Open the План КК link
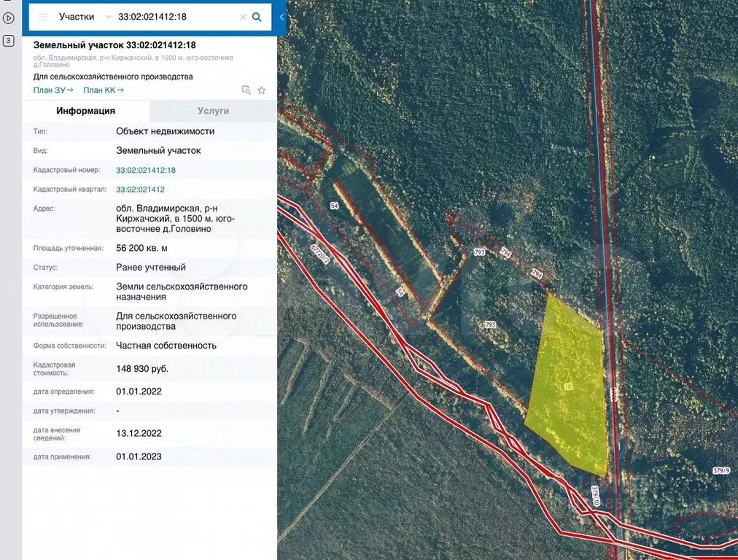Viewport: 738px width, 560px height. (103, 90)
